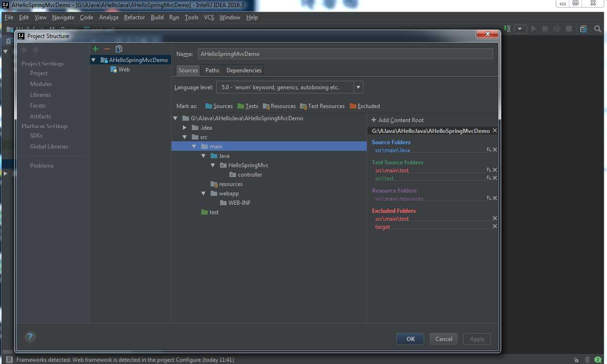Expand the .idea folder node
The image size is (607, 364).
click(185, 128)
